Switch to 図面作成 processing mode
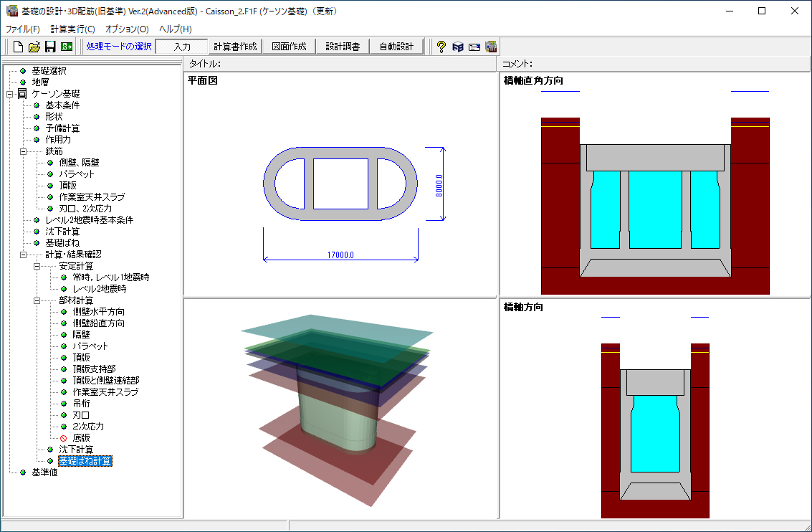The width and height of the screenshot is (812, 532). coord(289,47)
